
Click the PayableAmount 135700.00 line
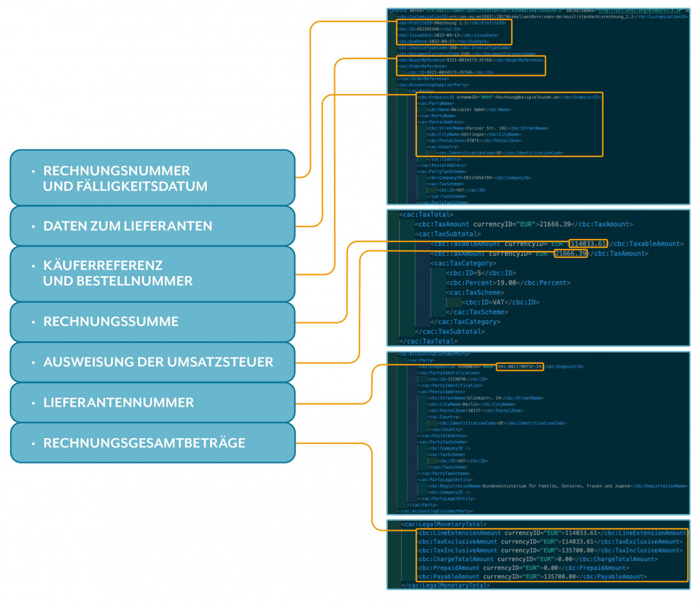click(532, 577)
